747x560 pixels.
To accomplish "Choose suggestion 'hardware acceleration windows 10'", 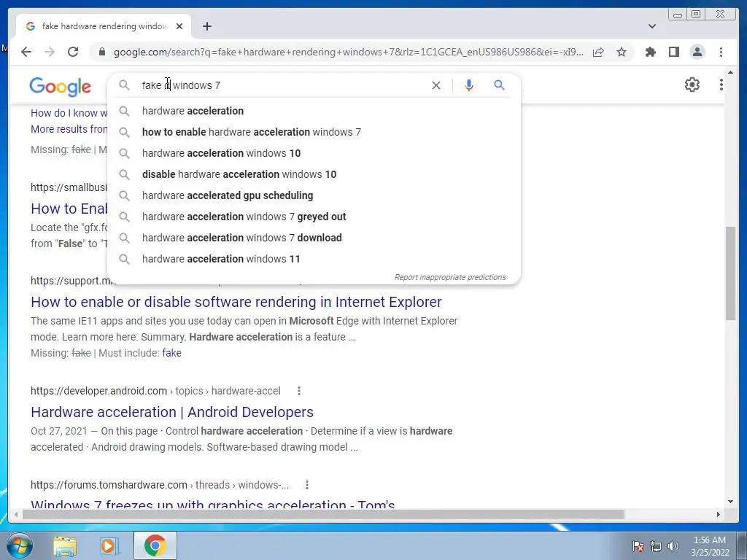I will [314, 153].
